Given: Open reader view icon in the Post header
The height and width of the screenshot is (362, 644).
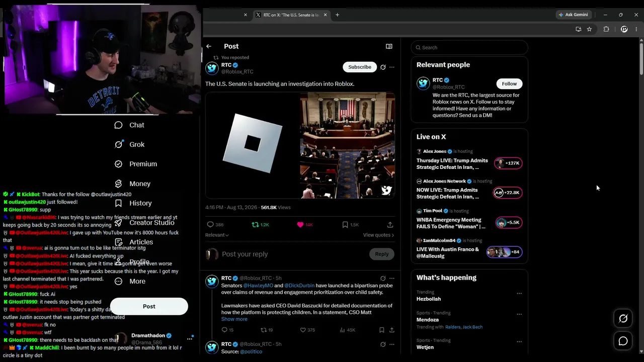Looking at the screenshot, I should tap(389, 46).
